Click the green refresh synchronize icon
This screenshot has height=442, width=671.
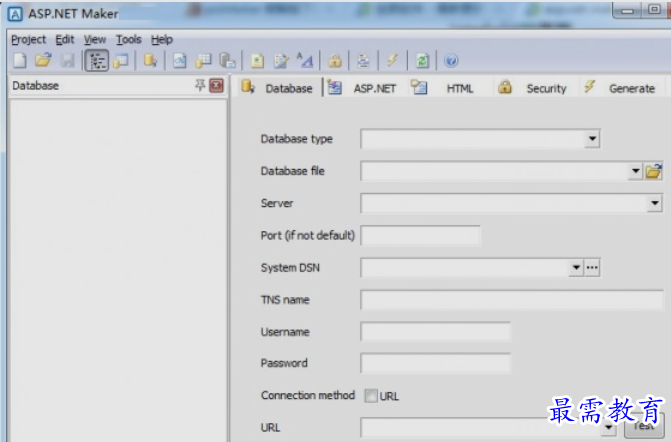point(422,61)
